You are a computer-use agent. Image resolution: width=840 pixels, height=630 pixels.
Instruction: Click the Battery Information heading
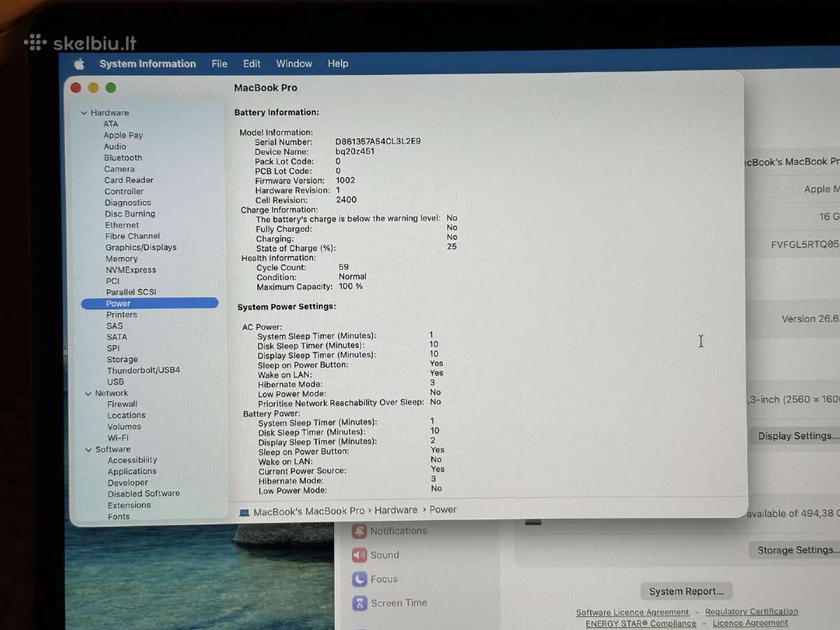276,112
